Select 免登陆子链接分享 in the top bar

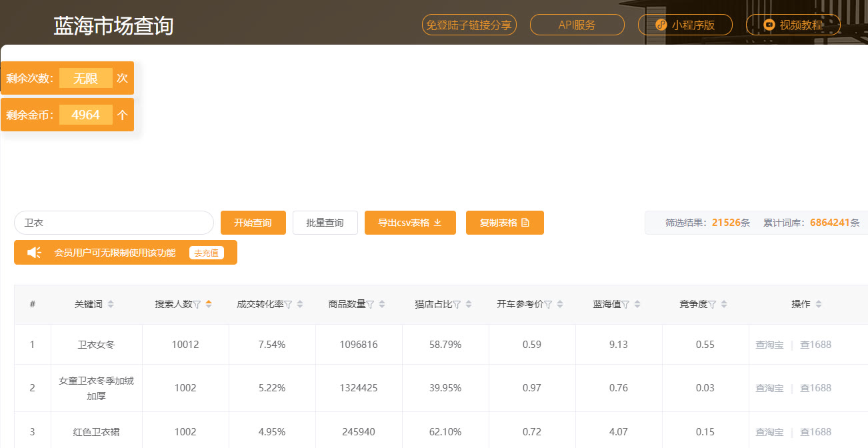click(469, 25)
